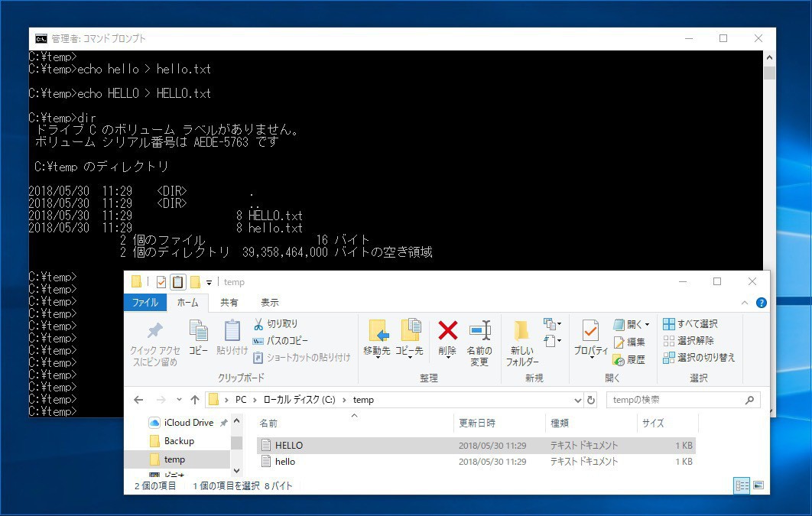Click 切り取り (Cut) scissors icon

[258, 324]
